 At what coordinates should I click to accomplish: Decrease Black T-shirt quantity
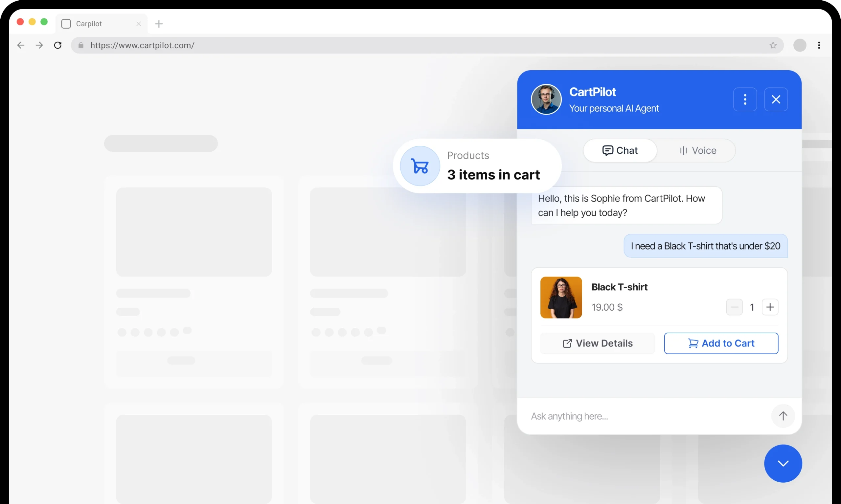click(x=734, y=307)
